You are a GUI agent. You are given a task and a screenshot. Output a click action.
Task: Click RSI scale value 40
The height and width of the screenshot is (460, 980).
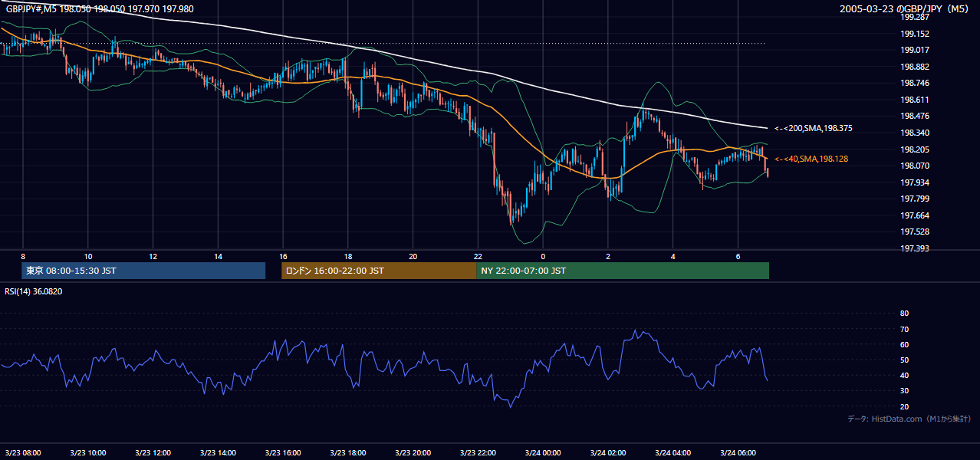tap(904, 375)
